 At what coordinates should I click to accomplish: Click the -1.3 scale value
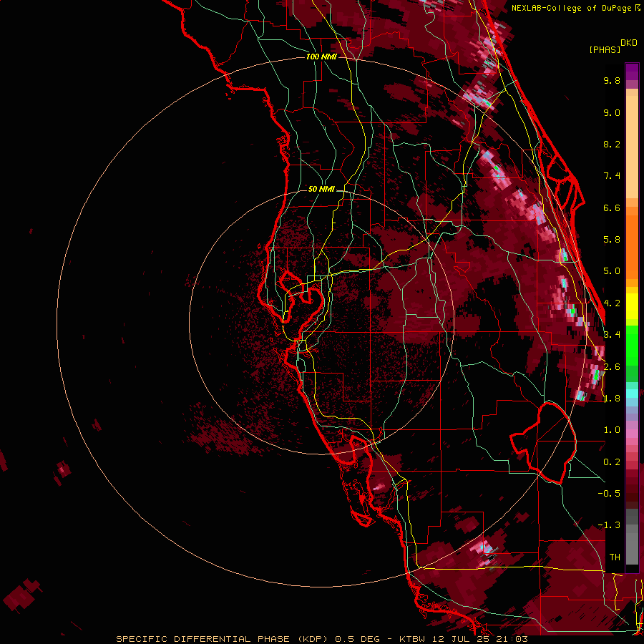click(609, 525)
